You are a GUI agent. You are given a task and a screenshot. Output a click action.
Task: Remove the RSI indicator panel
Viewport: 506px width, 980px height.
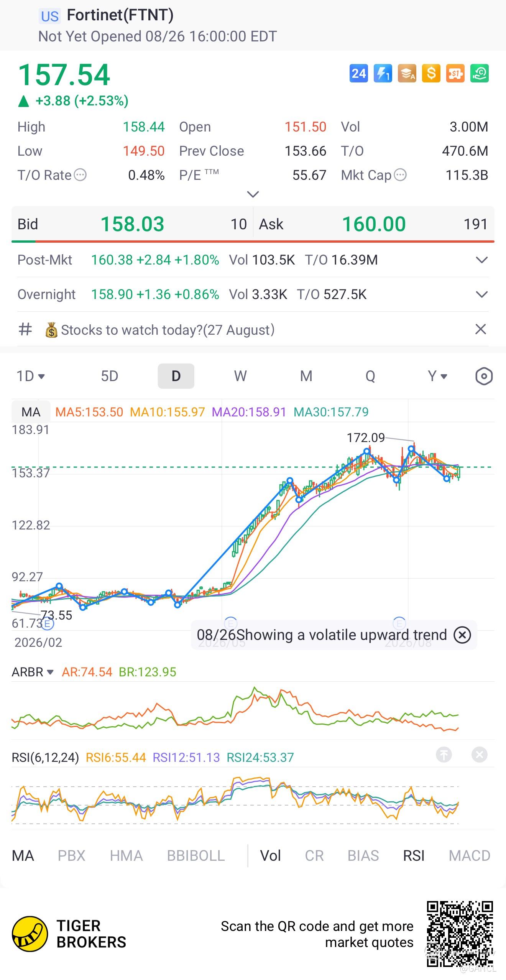479,755
